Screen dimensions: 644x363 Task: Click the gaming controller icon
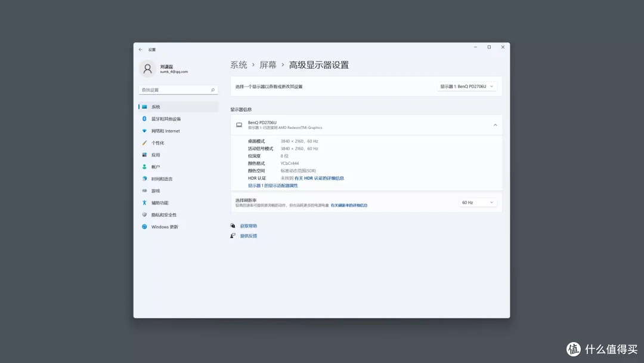(x=144, y=190)
